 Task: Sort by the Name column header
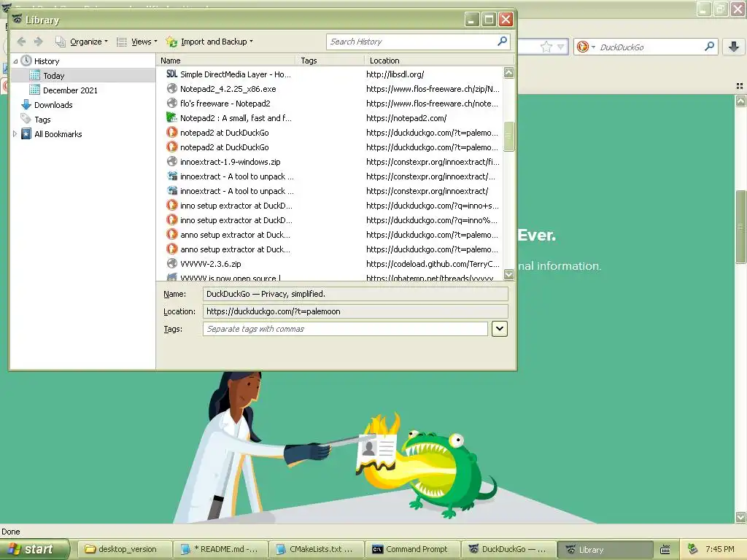click(225, 61)
